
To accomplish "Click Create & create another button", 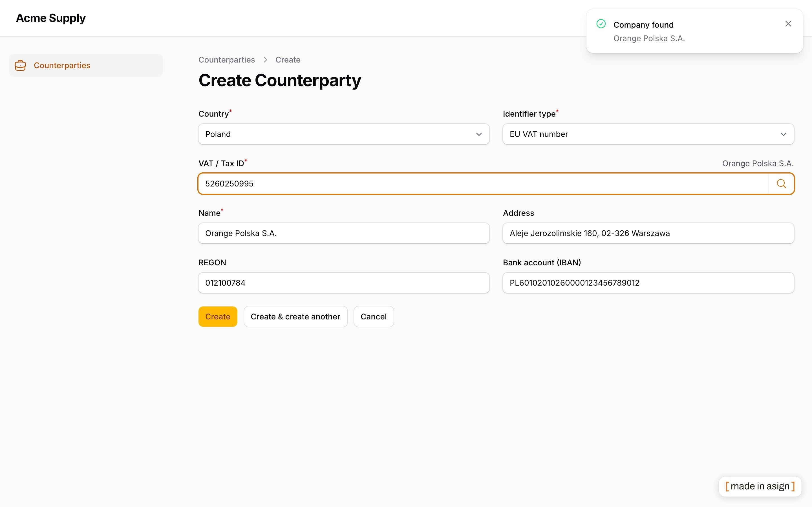I will coord(295,317).
